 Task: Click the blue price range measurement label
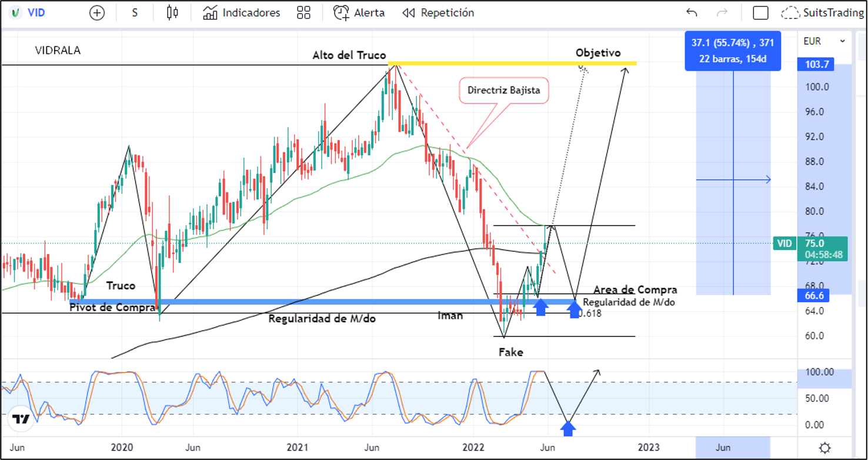click(733, 51)
